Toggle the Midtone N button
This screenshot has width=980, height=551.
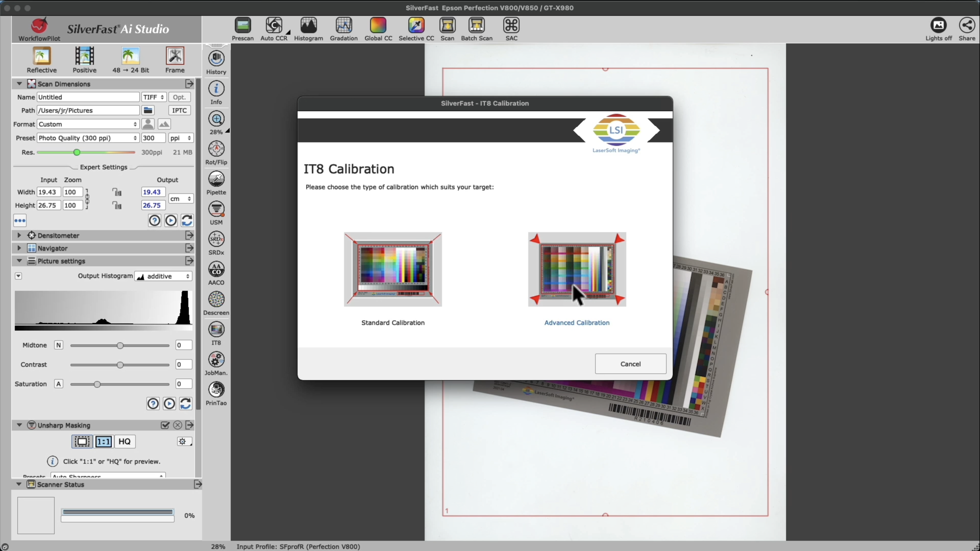coord(58,345)
